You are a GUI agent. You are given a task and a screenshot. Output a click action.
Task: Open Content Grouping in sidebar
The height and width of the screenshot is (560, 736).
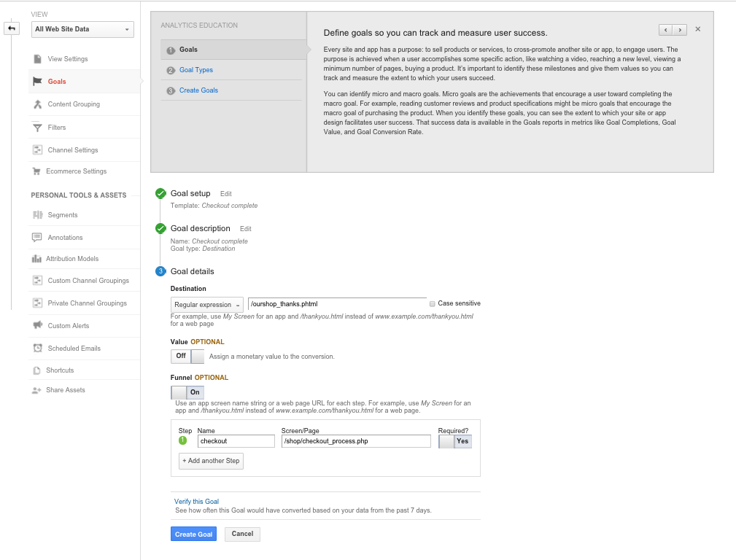tap(74, 104)
